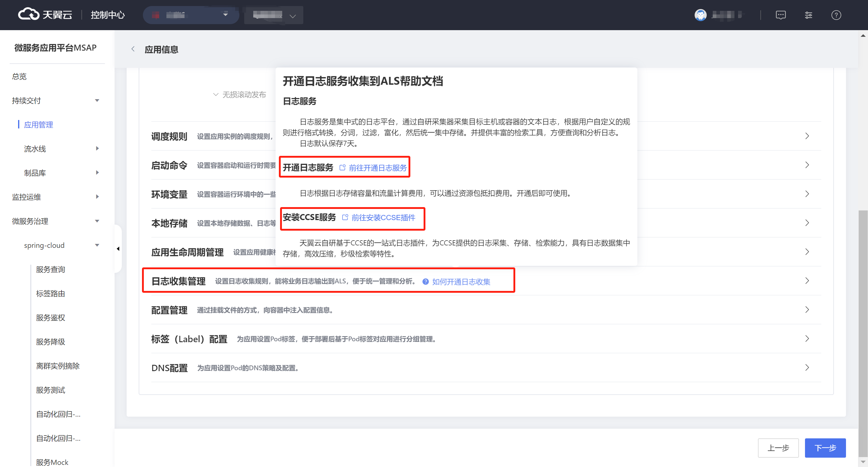
Task: Click the page scrollbar down arrow
Action: point(863,462)
